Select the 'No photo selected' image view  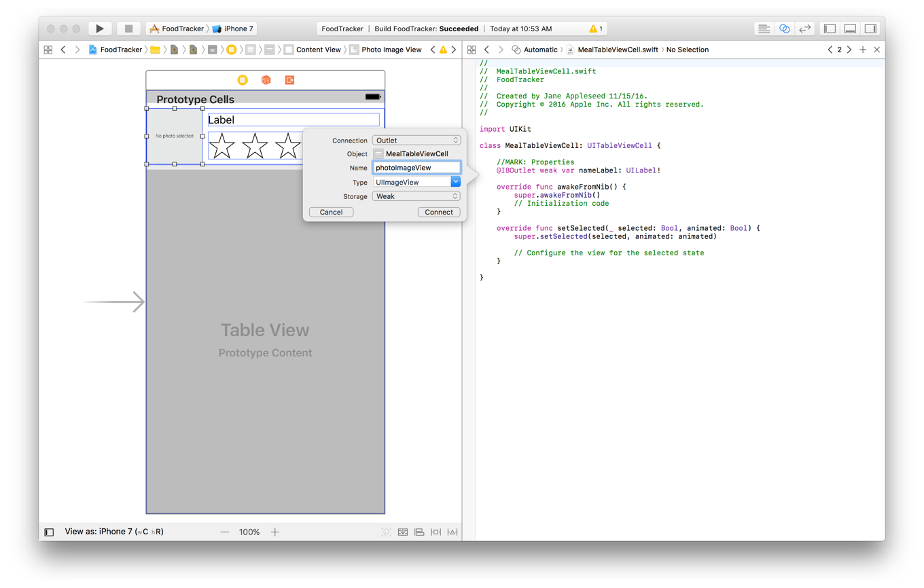tap(175, 136)
